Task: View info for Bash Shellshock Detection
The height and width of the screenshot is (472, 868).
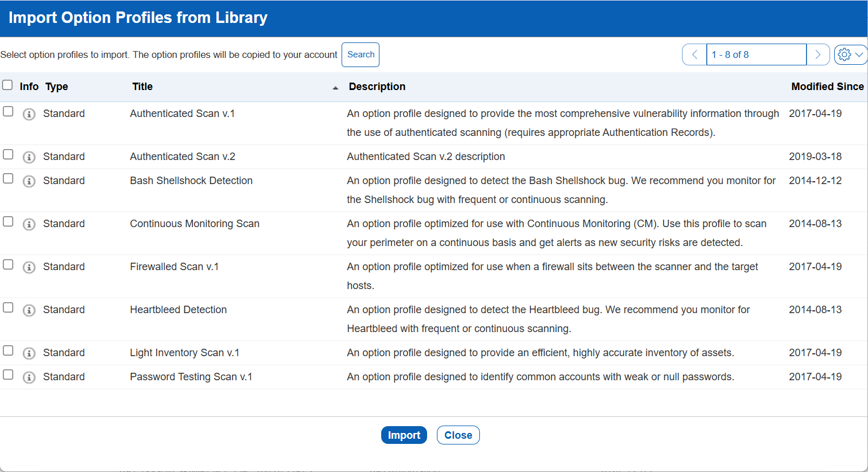Action: pos(29,181)
